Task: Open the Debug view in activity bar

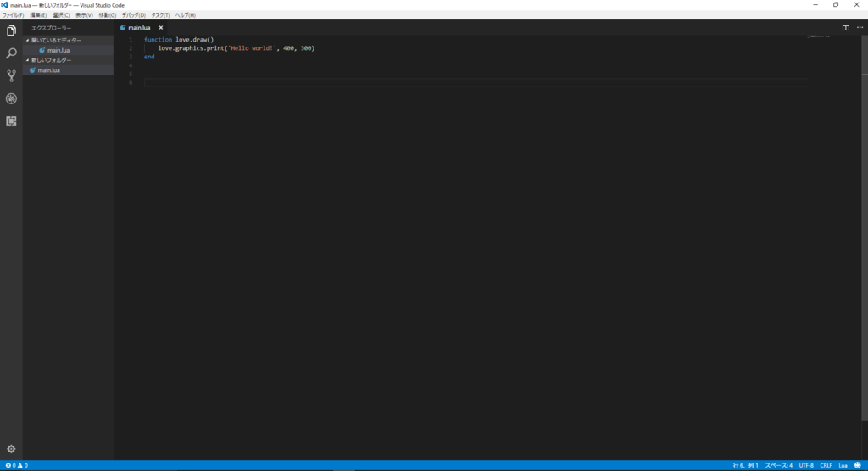Action: 11,98
